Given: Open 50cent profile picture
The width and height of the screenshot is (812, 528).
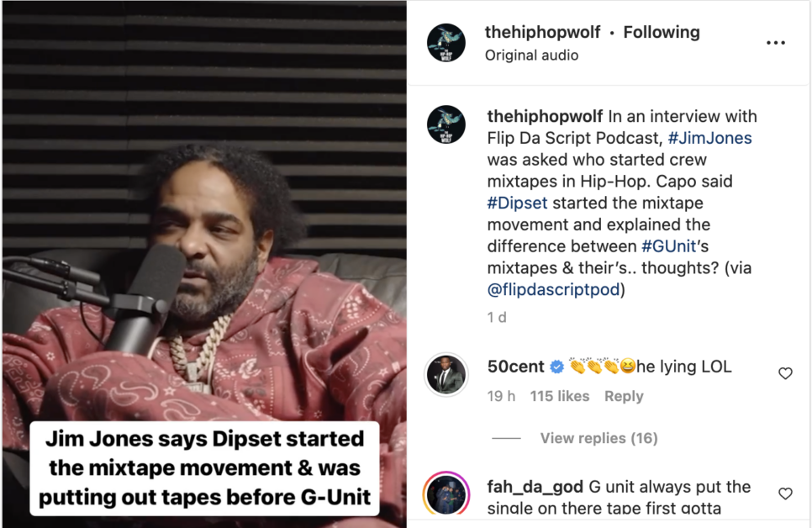Looking at the screenshot, I should (x=446, y=374).
